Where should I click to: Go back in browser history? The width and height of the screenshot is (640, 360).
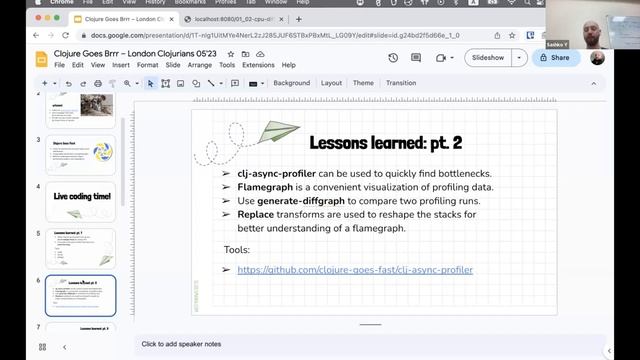point(36,36)
